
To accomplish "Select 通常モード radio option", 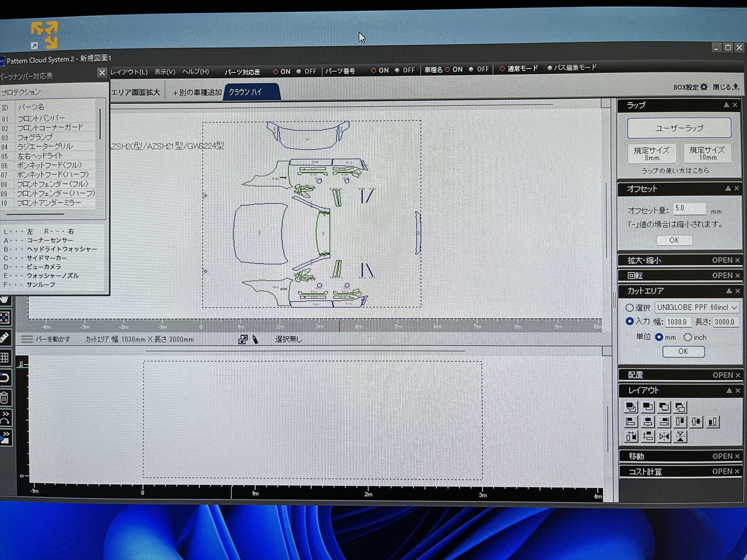I will coord(502,69).
